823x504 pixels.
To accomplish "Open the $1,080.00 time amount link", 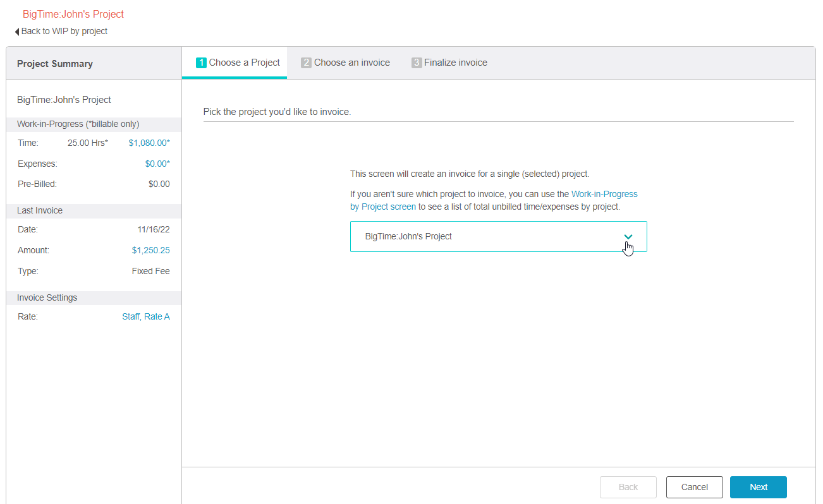I will pos(149,143).
